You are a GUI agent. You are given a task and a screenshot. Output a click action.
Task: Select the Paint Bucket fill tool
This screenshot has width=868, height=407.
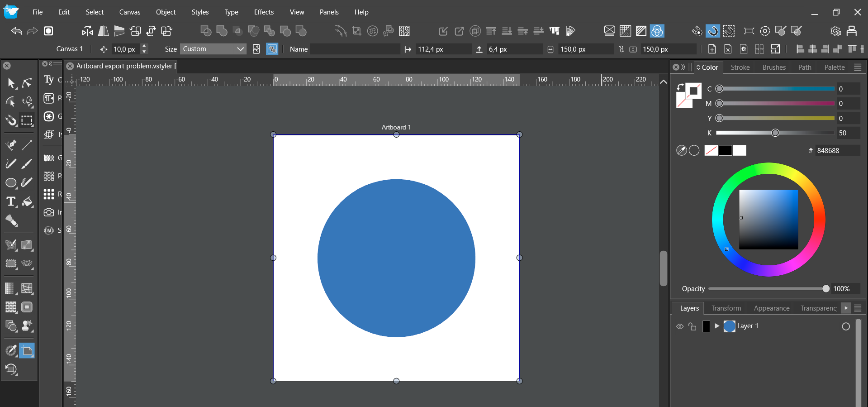pos(27,201)
